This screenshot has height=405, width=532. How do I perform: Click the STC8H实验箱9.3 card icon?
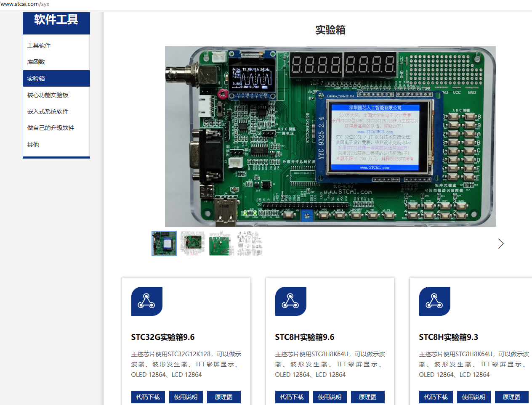tap(435, 301)
